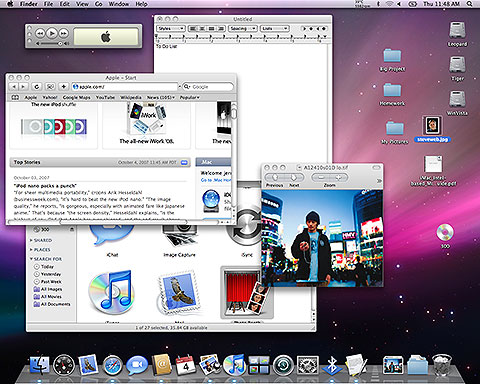Open Spacing dropdown in TextEdit

(x=243, y=29)
